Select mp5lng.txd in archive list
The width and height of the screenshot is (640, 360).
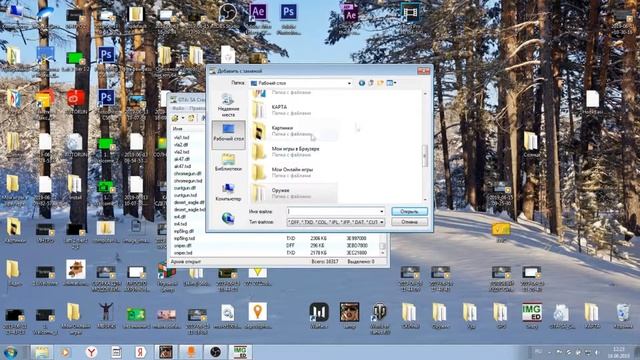[184, 238]
